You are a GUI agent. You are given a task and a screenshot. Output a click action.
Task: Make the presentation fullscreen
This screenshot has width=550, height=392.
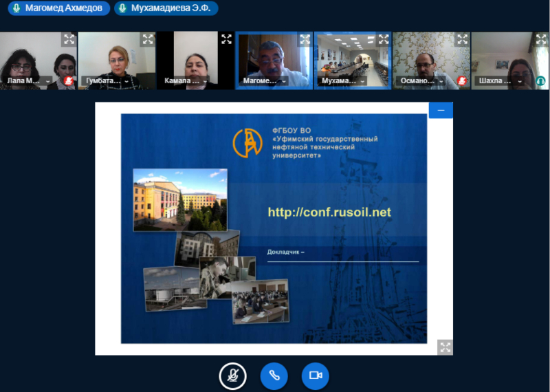(x=445, y=347)
